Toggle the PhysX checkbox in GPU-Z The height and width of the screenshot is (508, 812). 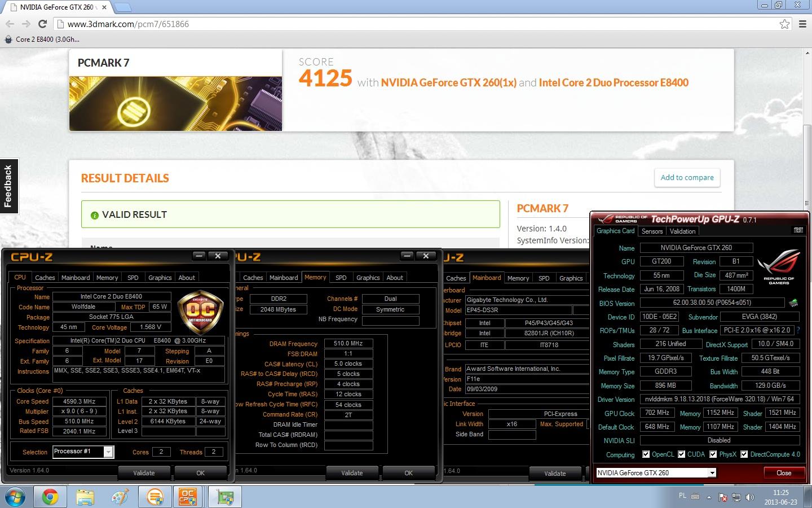pyautogui.click(x=713, y=454)
